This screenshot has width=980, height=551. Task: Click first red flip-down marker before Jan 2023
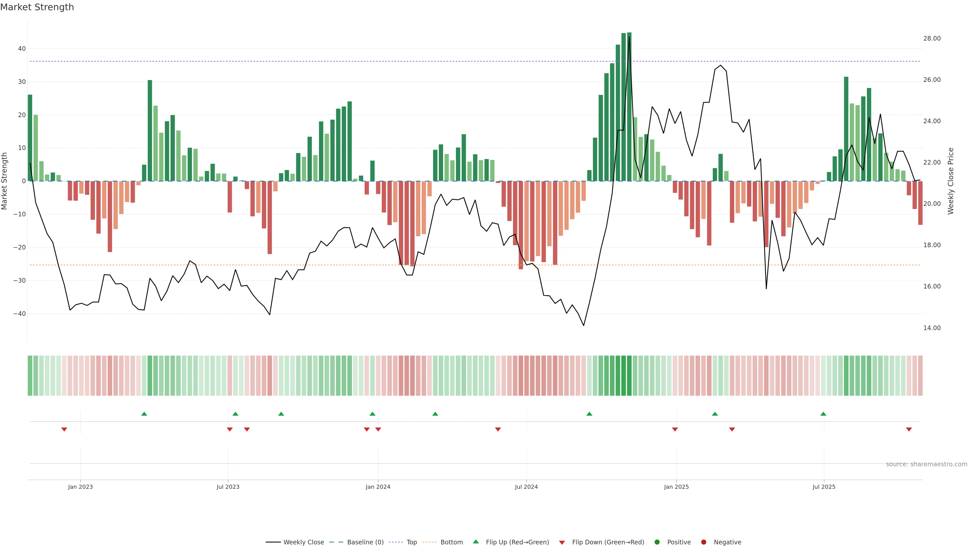point(64,429)
